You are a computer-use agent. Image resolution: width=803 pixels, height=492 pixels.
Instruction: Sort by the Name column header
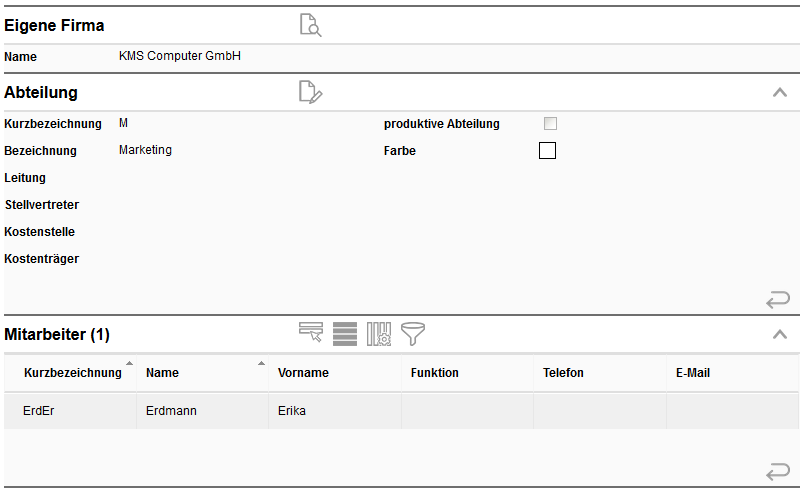point(162,373)
